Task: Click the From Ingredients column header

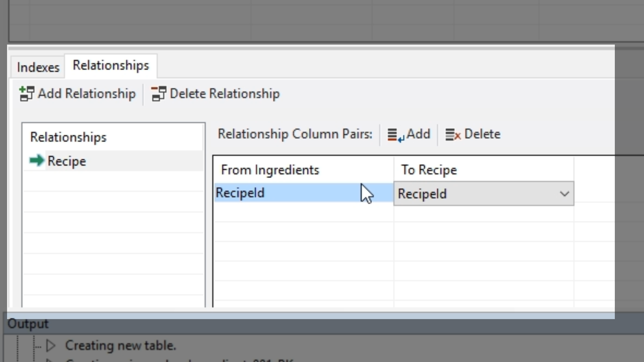Action: (270, 170)
